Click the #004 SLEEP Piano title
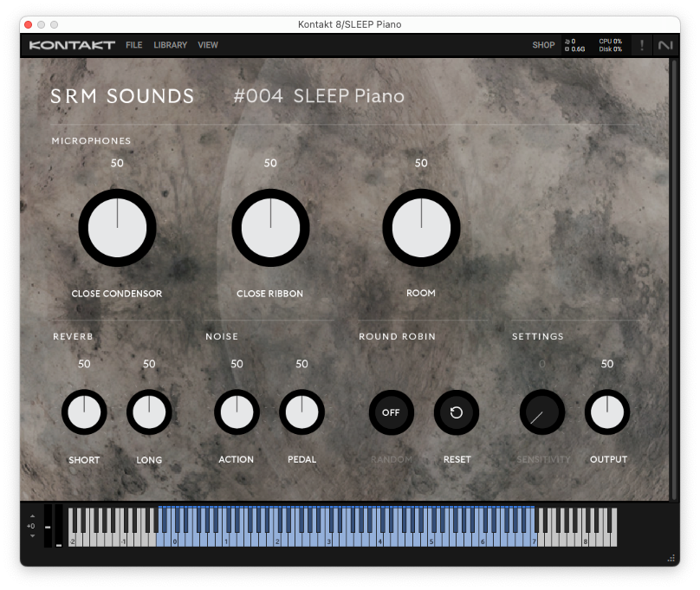The image size is (700, 590). (x=319, y=96)
